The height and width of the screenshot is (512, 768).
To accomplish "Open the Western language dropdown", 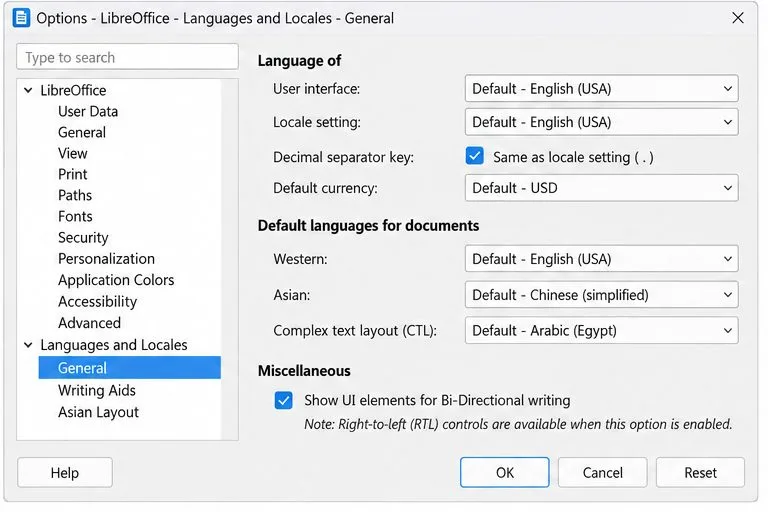I will (601, 259).
